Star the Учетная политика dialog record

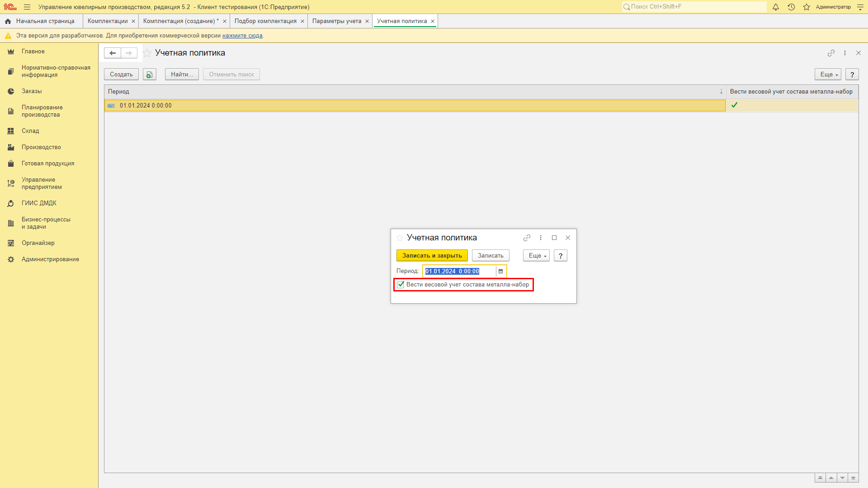pyautogui.click(x=400, y=238)
